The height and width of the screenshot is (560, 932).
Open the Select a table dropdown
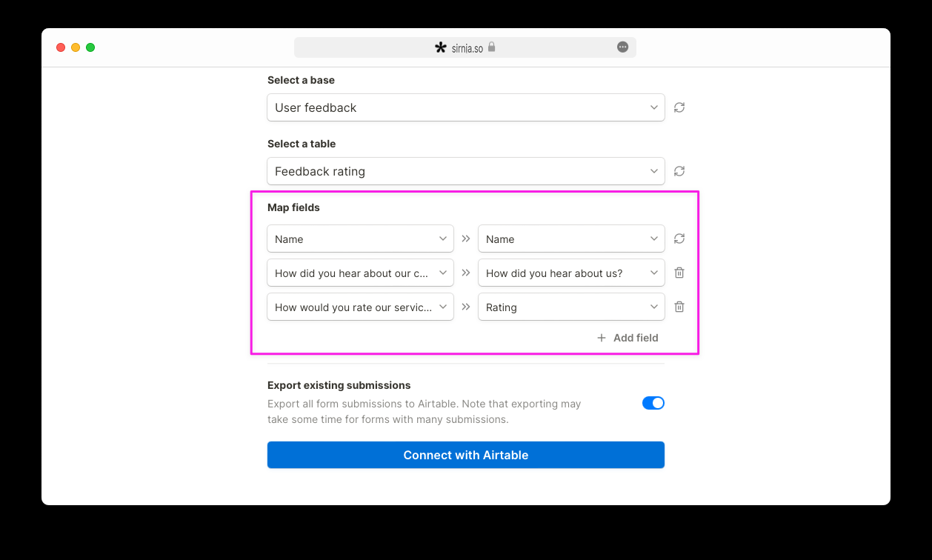pyautogui.click(x=466, y=171)
